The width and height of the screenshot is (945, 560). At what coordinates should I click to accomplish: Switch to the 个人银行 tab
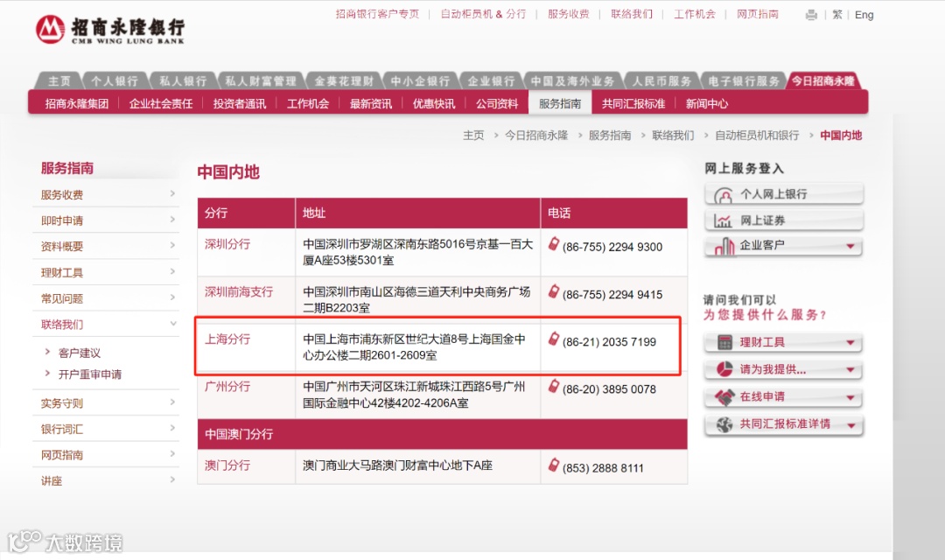(x=115, y=80)
